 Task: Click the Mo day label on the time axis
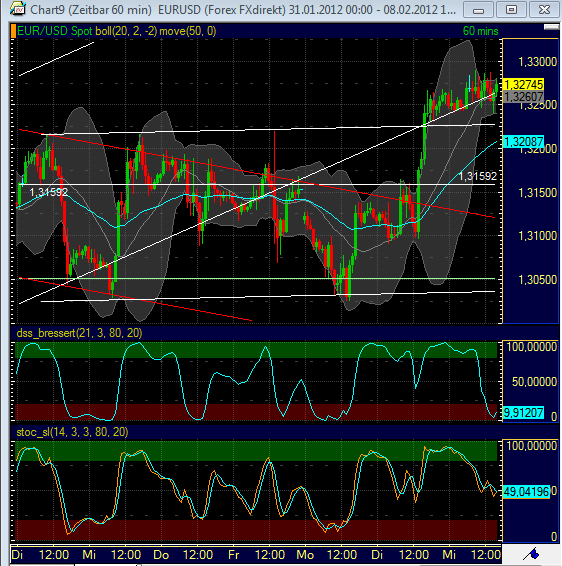coord(305,554)
